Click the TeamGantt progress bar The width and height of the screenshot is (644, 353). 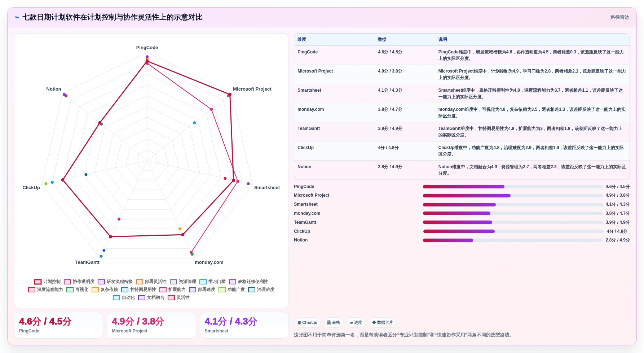click(x=513, y=222)
